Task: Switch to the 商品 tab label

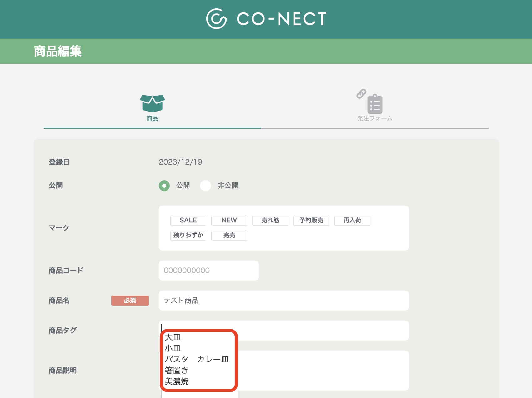Action: point(152,118)
